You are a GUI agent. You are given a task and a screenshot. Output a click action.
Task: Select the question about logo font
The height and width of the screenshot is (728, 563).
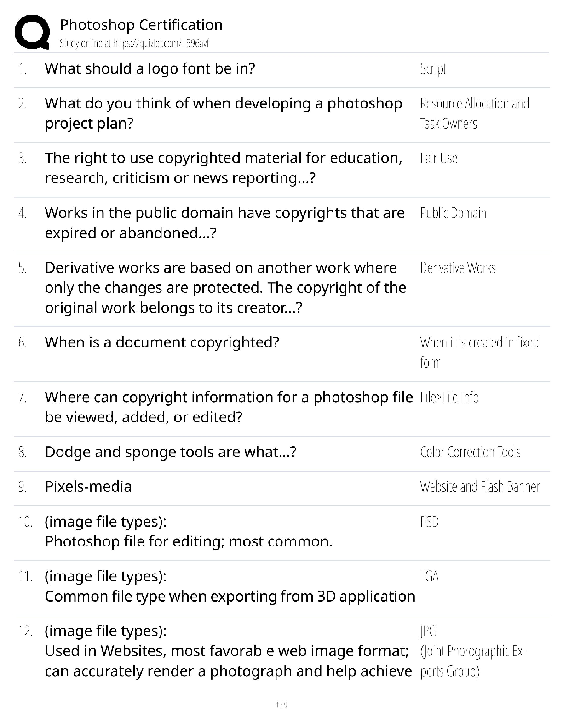click(x=149, y=68)
